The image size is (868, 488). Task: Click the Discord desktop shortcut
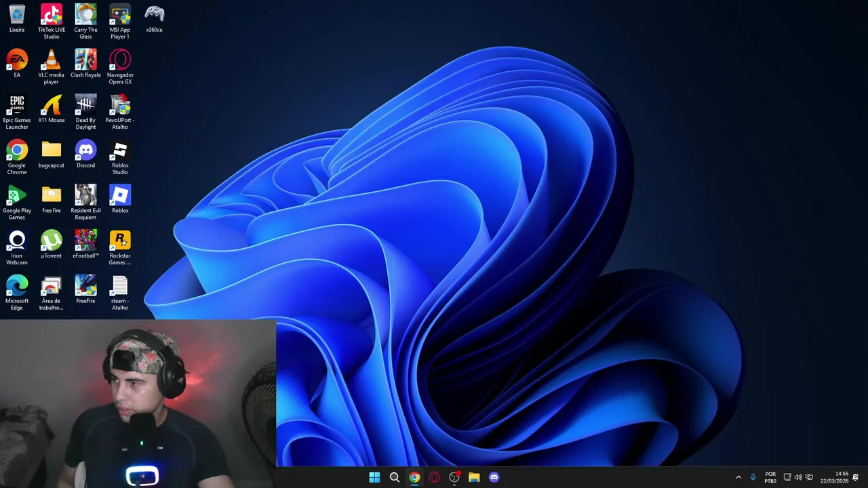[x=85, y=154]
